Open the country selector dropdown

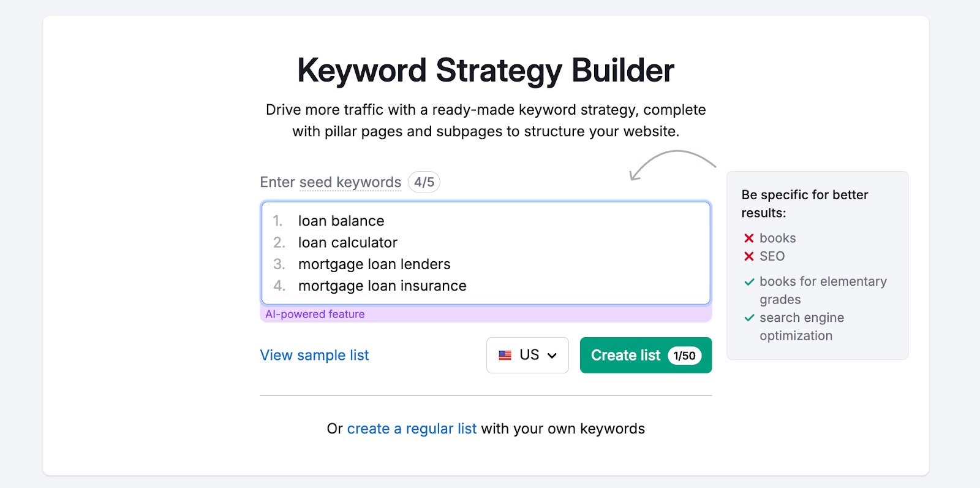(527, 355)
